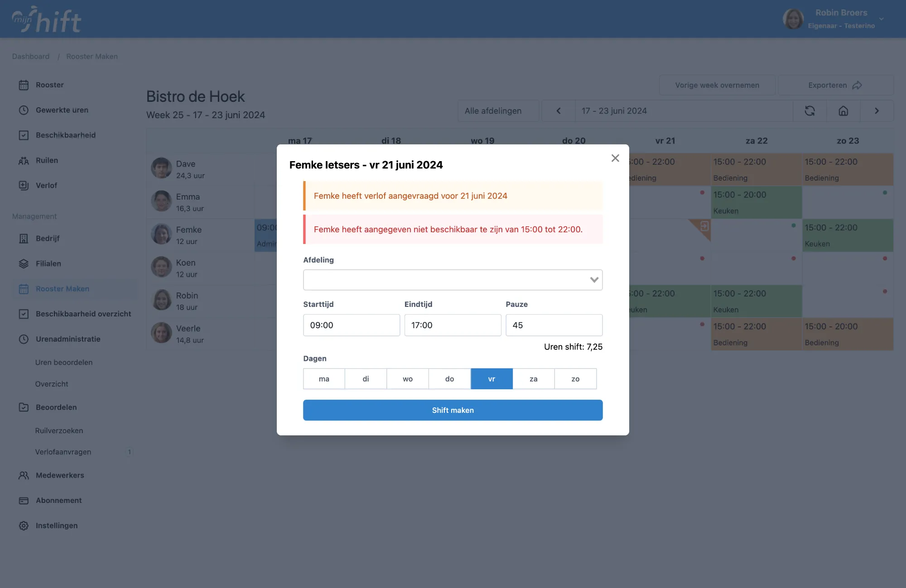Viewport: 906px width, 588px height.
Task: Click the Filialen layers icon
Action: click(24, 263)
